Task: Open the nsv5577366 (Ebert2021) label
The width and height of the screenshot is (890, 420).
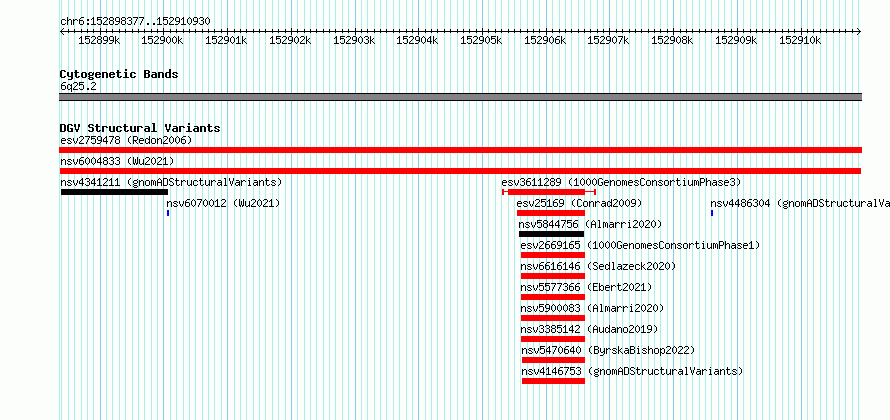Action: (x=586, y=287)
